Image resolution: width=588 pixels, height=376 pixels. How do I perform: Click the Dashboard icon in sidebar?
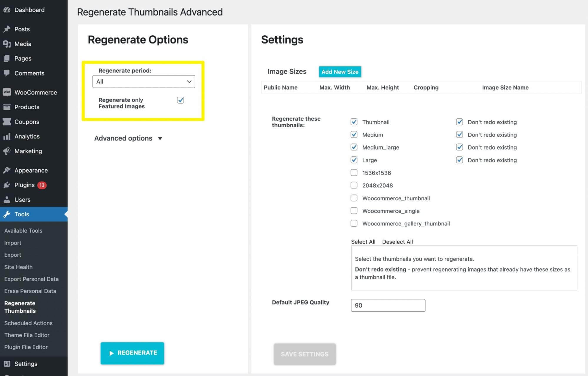tap(7, 9)
